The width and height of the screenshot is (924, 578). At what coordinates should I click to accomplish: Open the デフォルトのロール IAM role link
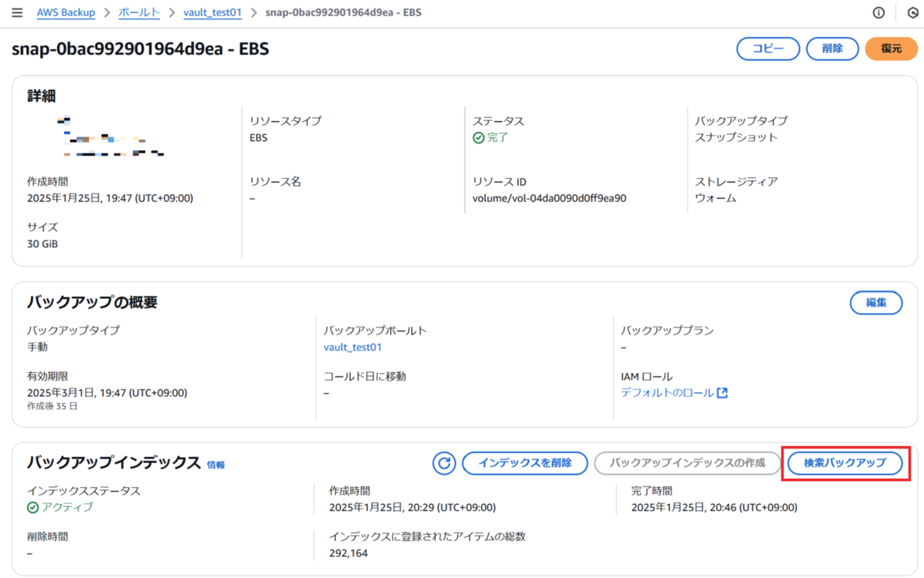click(667, 393)
